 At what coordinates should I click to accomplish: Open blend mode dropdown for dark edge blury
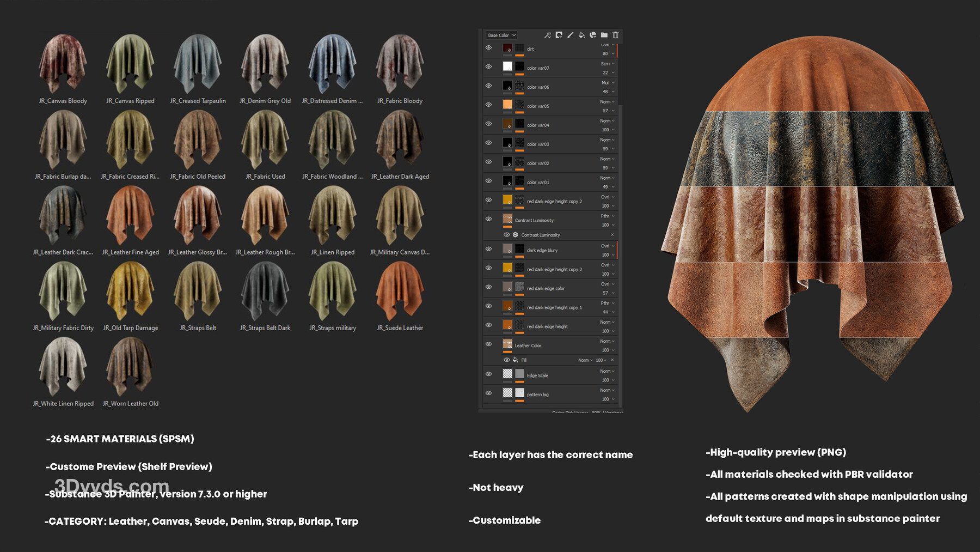(607, 246)
